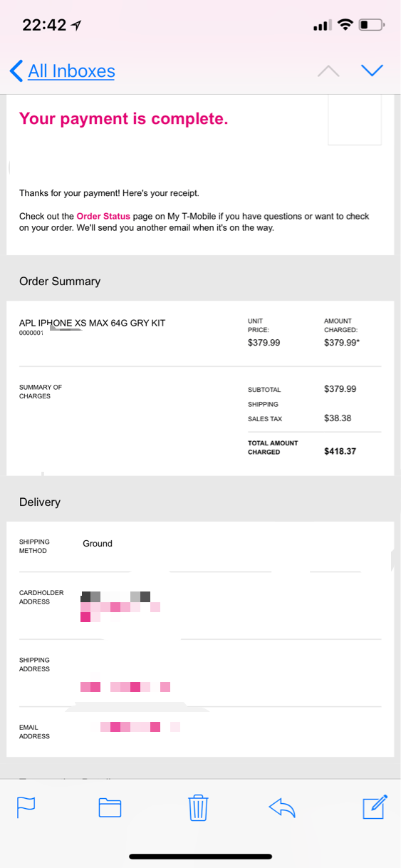Return to All Inboxes
Image resolution: width=401 pixels, height=868 pixels.
(x=71, y=71)
